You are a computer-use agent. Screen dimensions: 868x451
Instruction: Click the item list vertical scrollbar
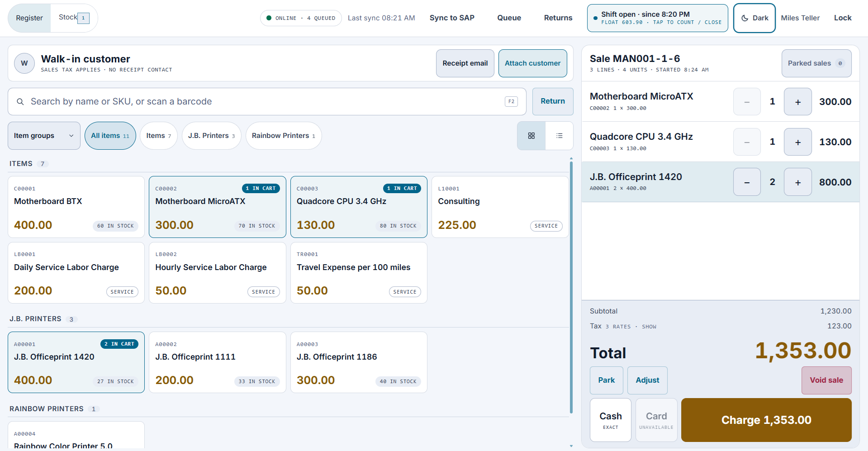[x=571, y=287]
